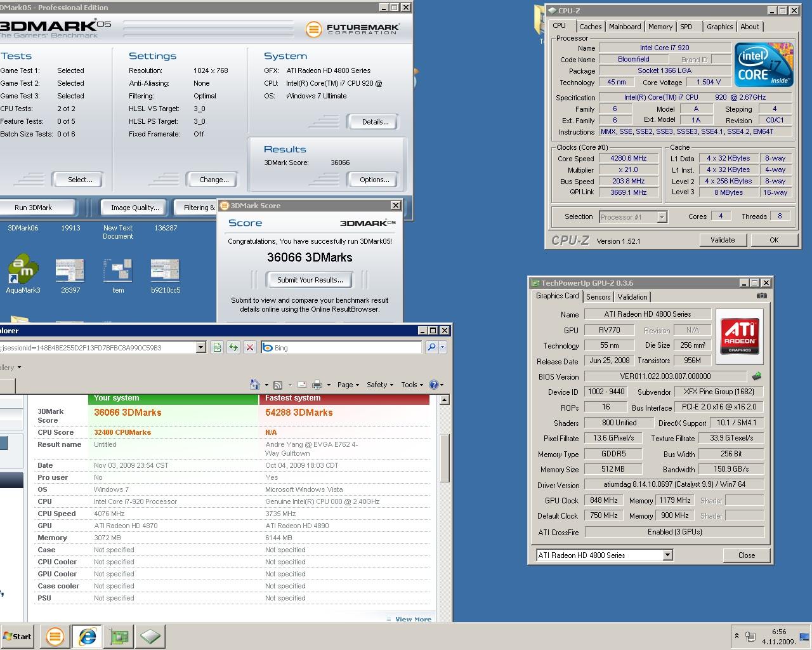812x650 pixels.
Task: Expand the Home button dropdown arrow
Action: 266,385
